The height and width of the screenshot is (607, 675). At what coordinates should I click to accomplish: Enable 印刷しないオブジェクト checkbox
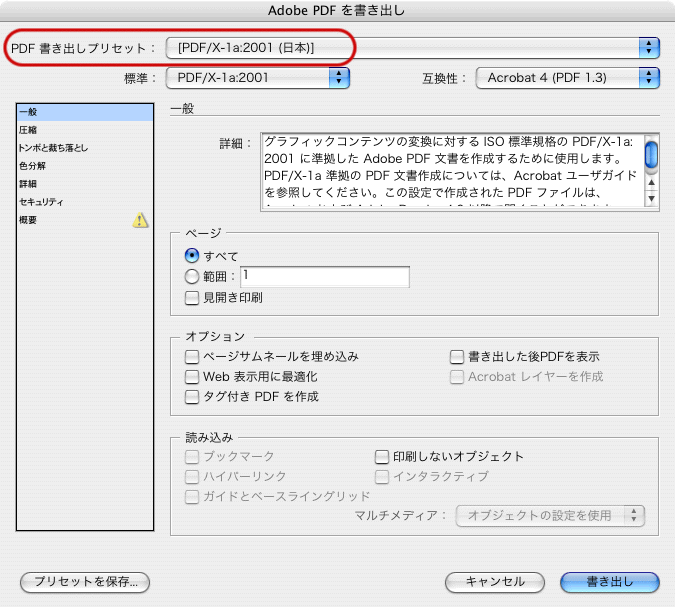tap(381, 456)
